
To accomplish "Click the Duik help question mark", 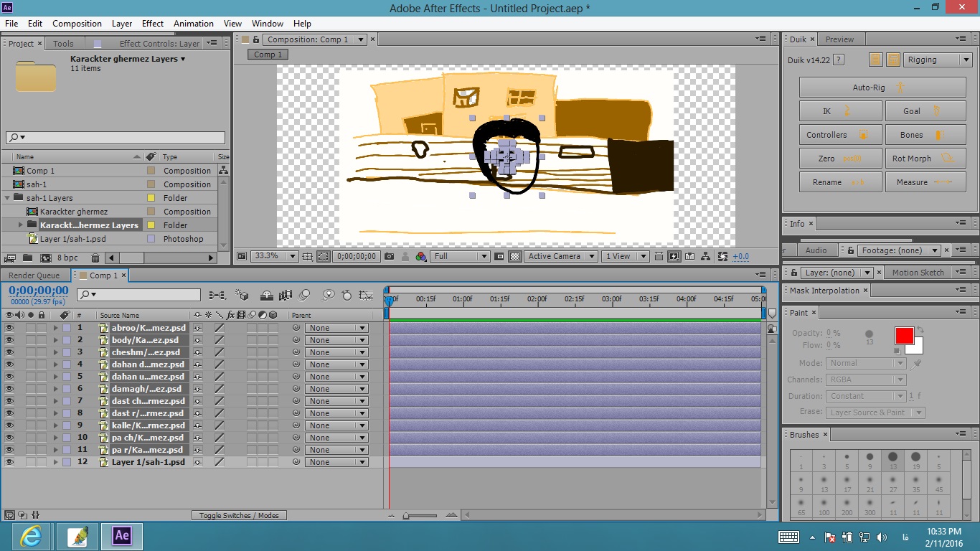I will coord(838,60).
